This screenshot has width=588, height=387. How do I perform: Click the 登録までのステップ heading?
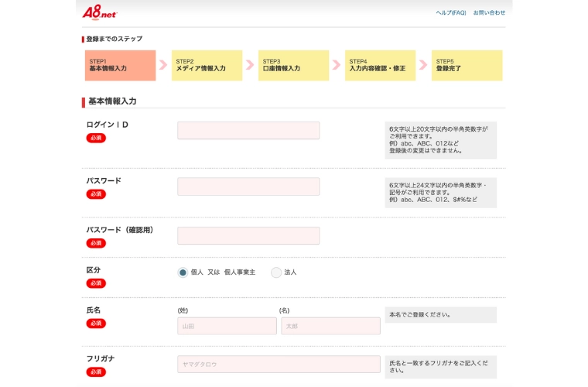[115, 39]
